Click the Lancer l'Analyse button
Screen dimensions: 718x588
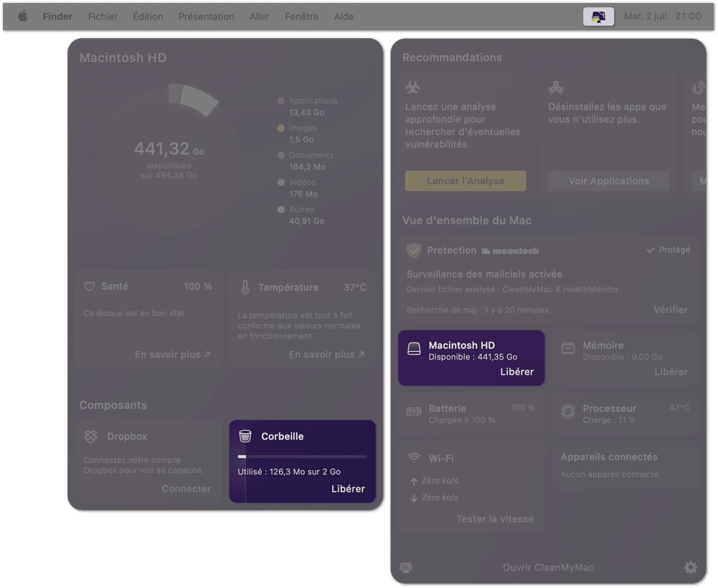click(465, 181)
